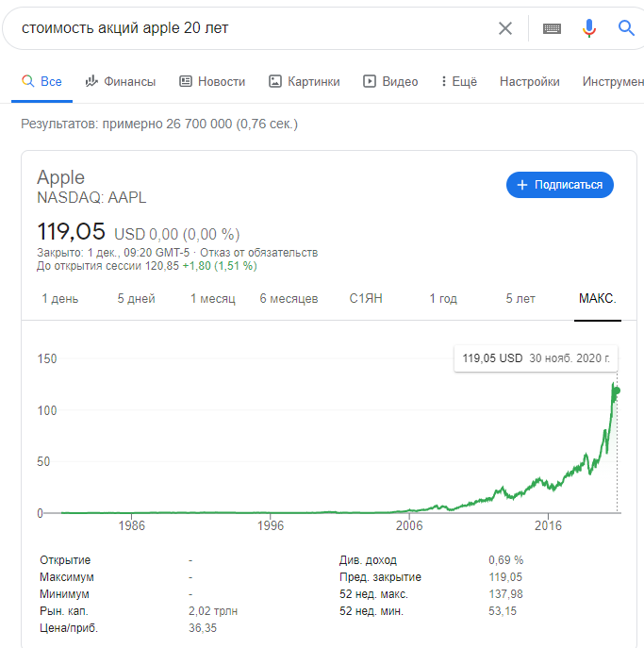Select the 1 год chart range
Viewport: 644px width, 648px height.
pyautogui.click(x=443, y=299)
